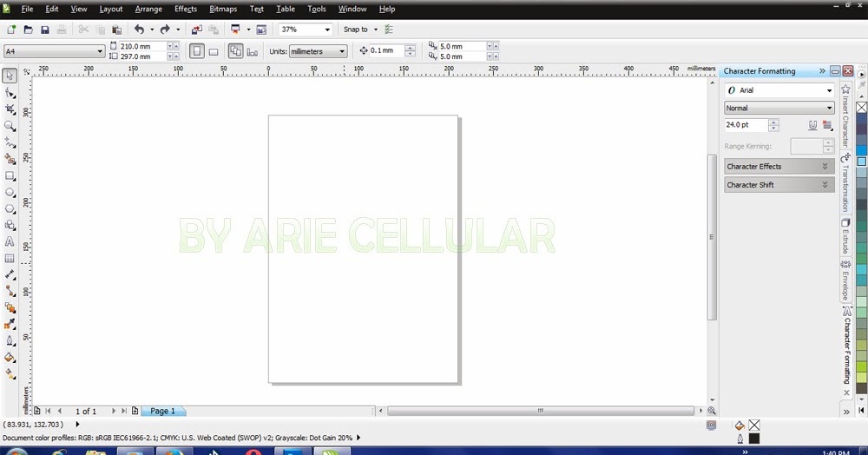This screenshot has width=868, height=455.
Task: Expand the Character Shift section
Action: pos(779,185)
